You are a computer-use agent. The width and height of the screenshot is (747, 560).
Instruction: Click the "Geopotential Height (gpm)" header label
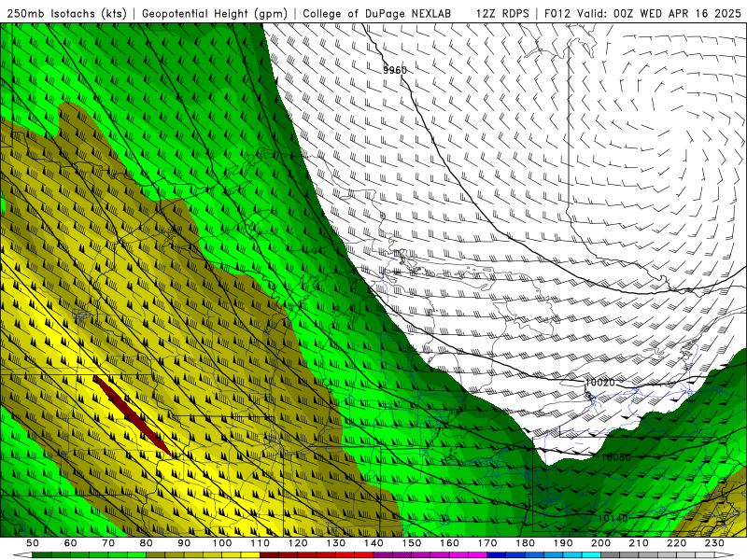click(215, 14)
